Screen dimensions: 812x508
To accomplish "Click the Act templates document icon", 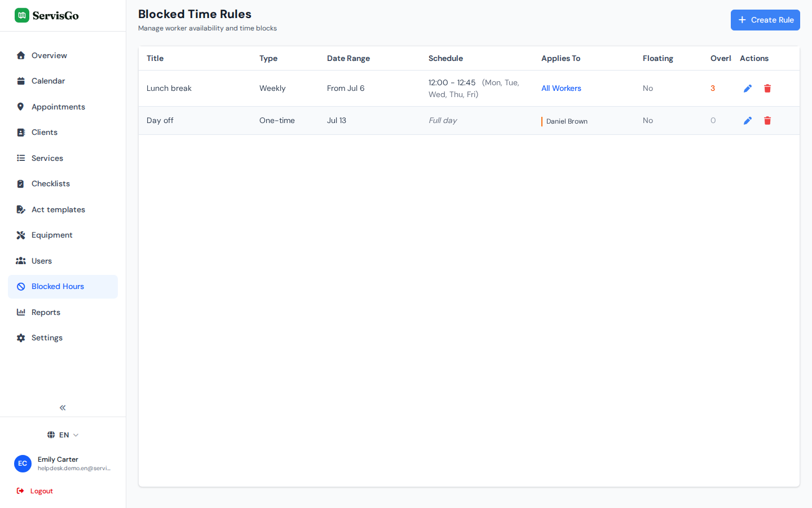I will [x=21, y=209].
